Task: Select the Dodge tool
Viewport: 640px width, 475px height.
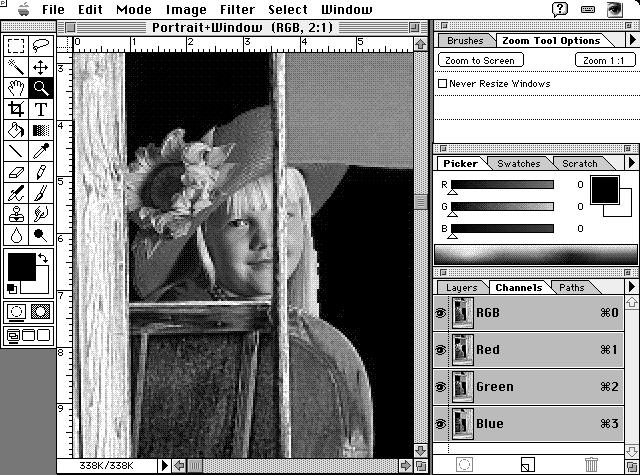Action: (41, 235)
